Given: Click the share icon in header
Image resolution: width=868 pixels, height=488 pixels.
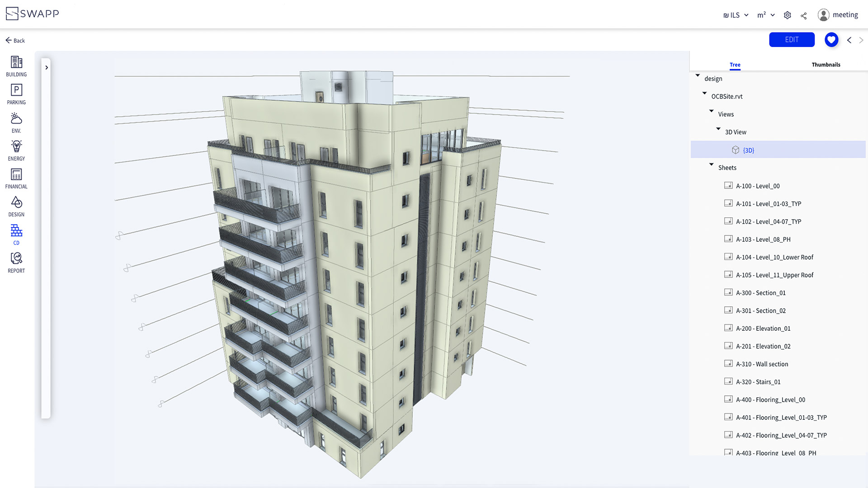Looking at the screenshot, I should click(803, 15).
